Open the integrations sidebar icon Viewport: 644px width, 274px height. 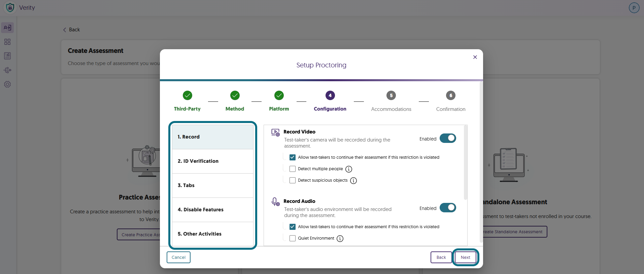click(x=7, y=70)
